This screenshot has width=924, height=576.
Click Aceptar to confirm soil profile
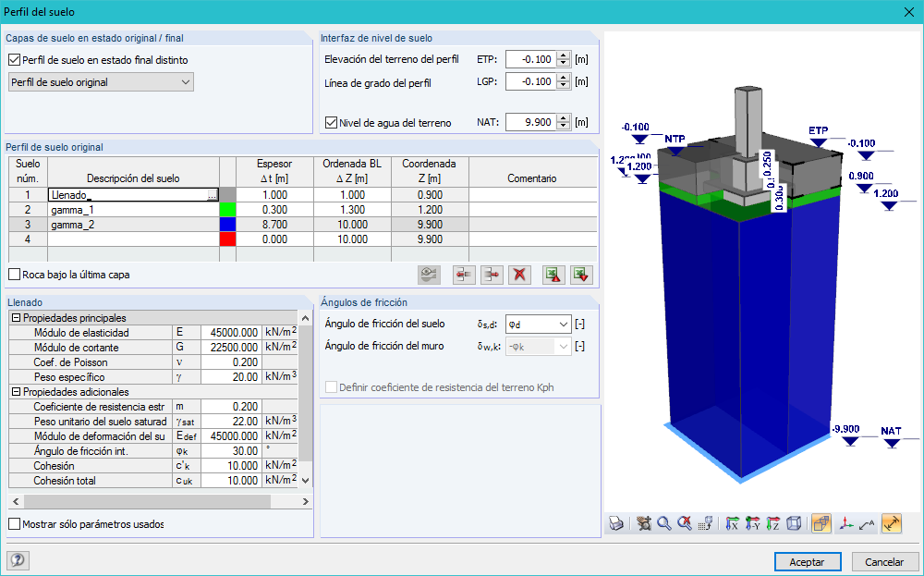point(808,562)
